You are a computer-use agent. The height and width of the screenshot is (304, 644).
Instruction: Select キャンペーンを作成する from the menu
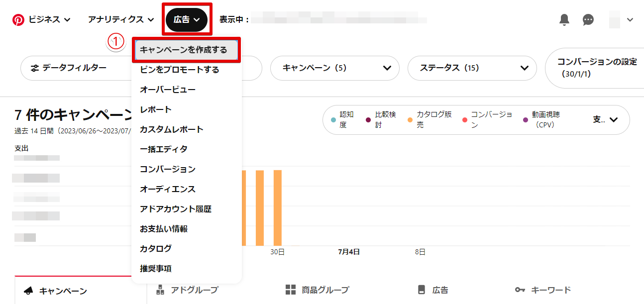click(184, 50)
